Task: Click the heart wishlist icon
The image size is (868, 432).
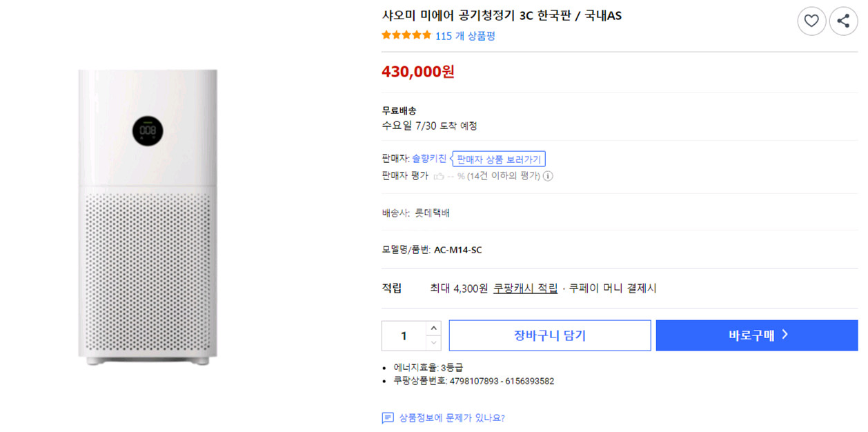Action: [x=811, y=21]
